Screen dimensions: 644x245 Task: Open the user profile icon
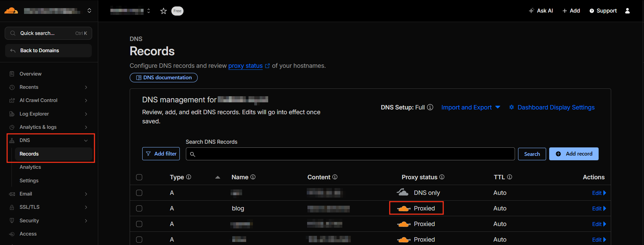(627, 11)
